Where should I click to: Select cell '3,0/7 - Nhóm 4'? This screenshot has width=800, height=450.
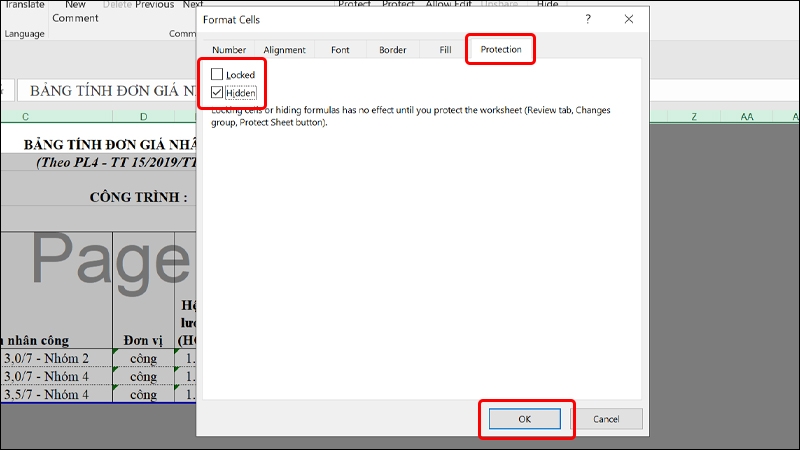[x=56, y=377]
